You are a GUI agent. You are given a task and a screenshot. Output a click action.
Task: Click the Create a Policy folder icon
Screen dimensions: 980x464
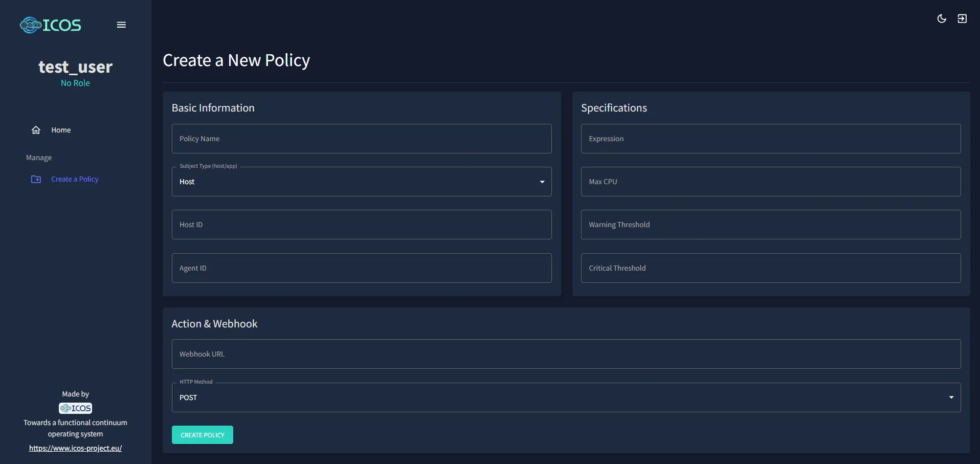pos(36,179)
